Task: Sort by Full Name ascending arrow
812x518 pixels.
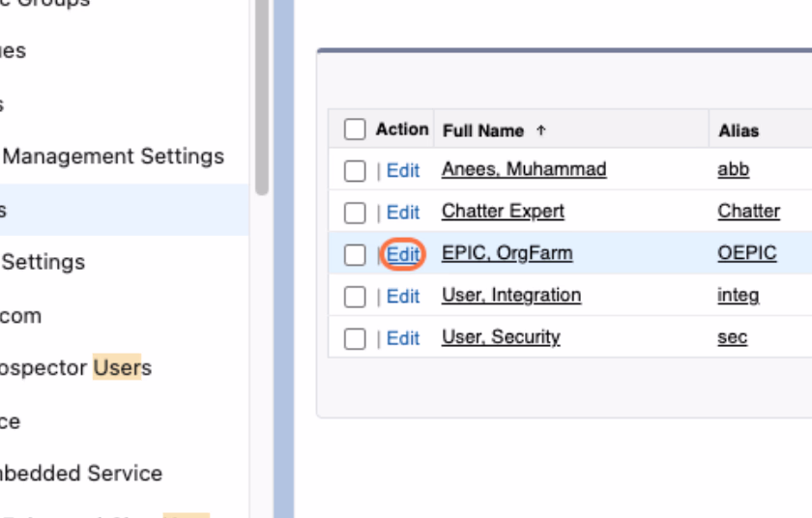Action: (540, 130)
